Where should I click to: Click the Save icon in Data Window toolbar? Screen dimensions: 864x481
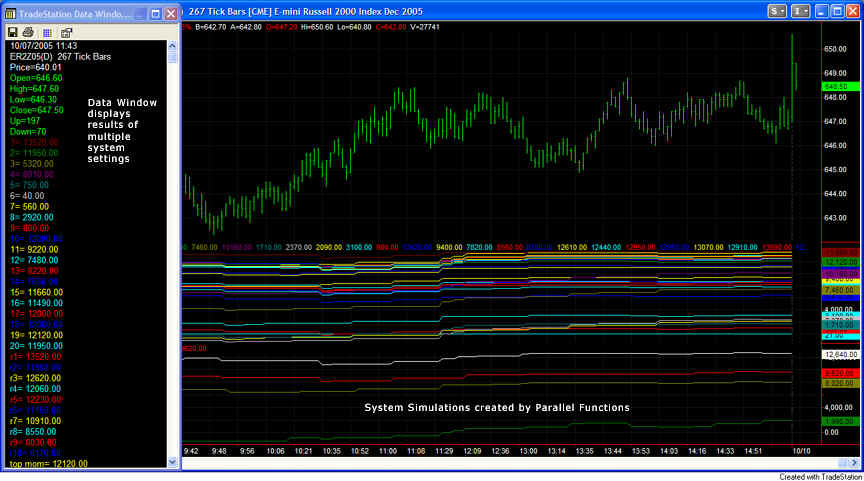coord(13,32)
